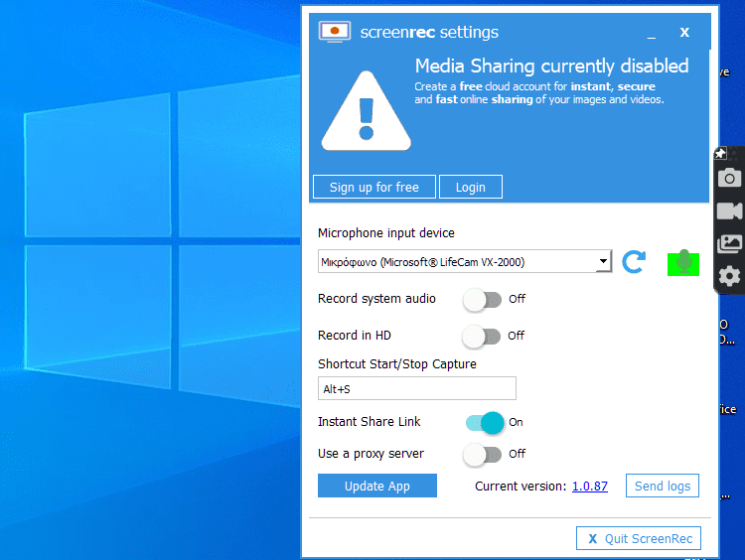
Task: Close the screenrec settings window
Action: tap(684, 33)
